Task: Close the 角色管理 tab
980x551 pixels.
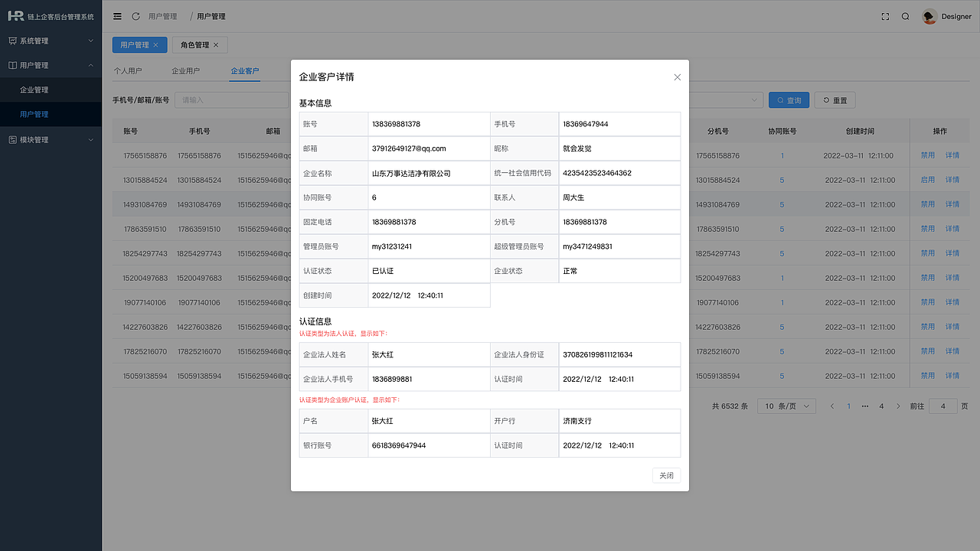Action: (x=217, y=44)
